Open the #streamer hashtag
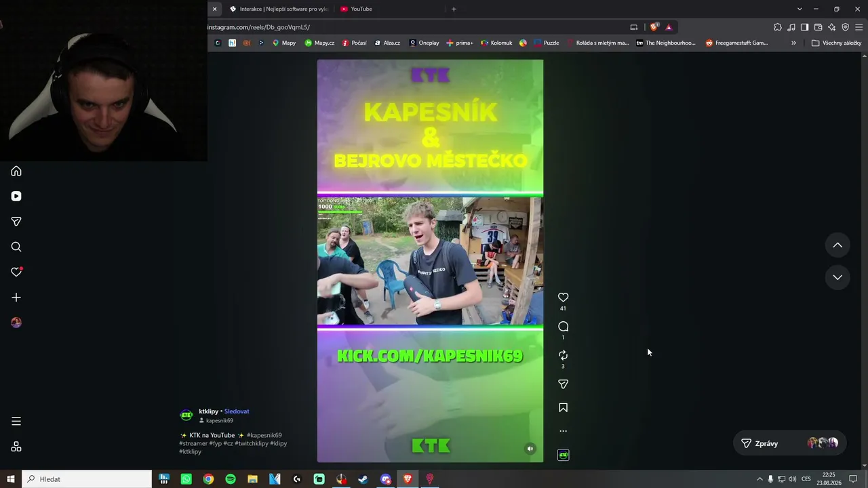The image size is (868, 488). pyautogui.click(x=193, y=443)
